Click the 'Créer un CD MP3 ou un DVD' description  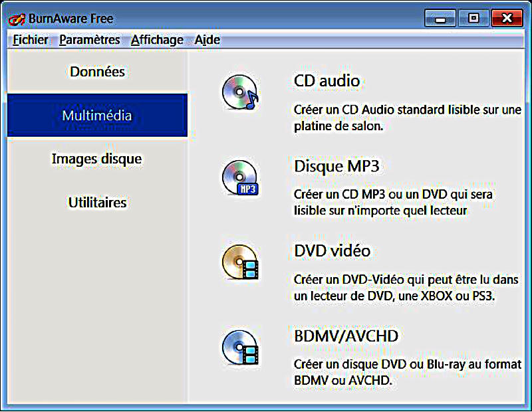(x=393, y=203)
